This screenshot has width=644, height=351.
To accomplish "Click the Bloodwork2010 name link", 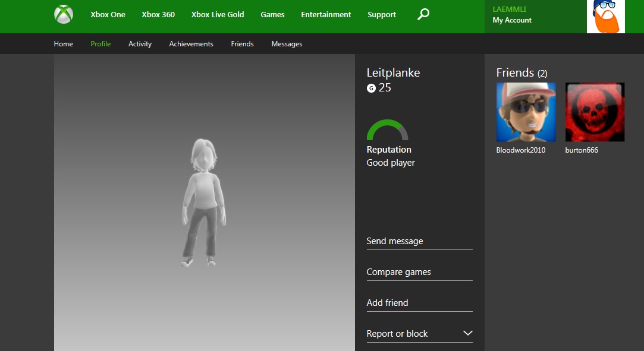I will (x=520, y=150).
